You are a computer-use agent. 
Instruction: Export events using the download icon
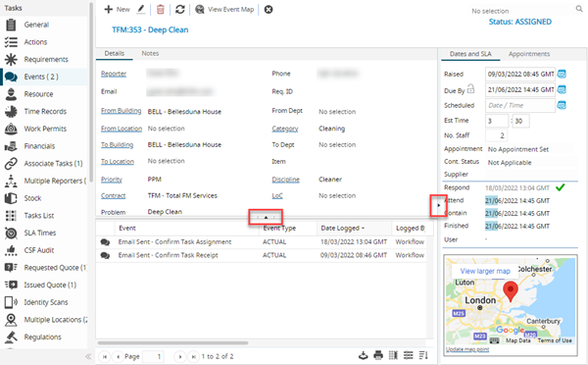363,355
